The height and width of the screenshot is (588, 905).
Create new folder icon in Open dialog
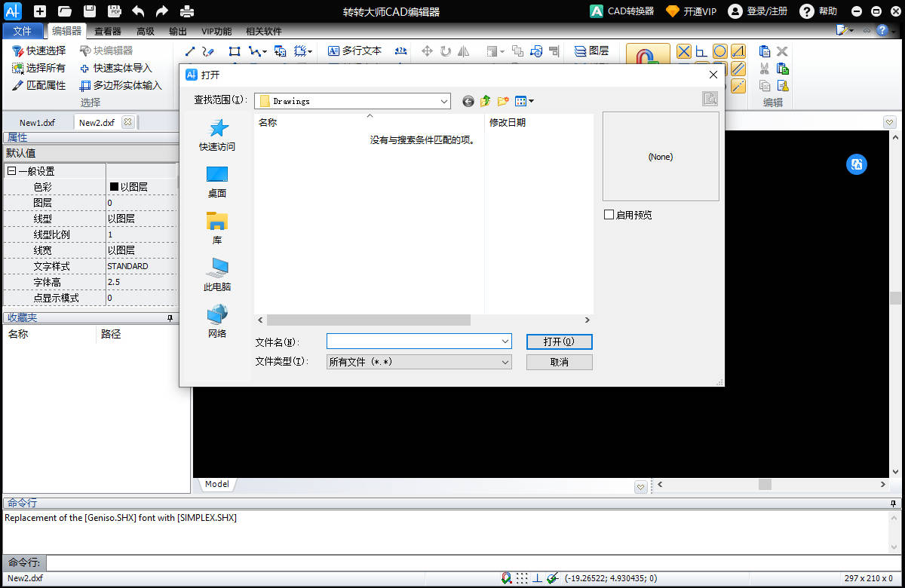(x=503, y=101)
